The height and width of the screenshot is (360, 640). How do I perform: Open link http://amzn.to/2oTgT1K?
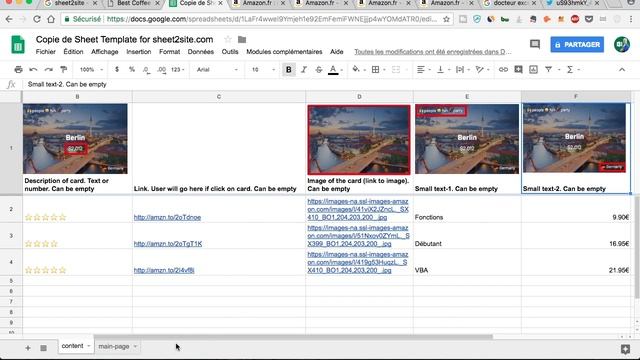[x=168, y=244]
